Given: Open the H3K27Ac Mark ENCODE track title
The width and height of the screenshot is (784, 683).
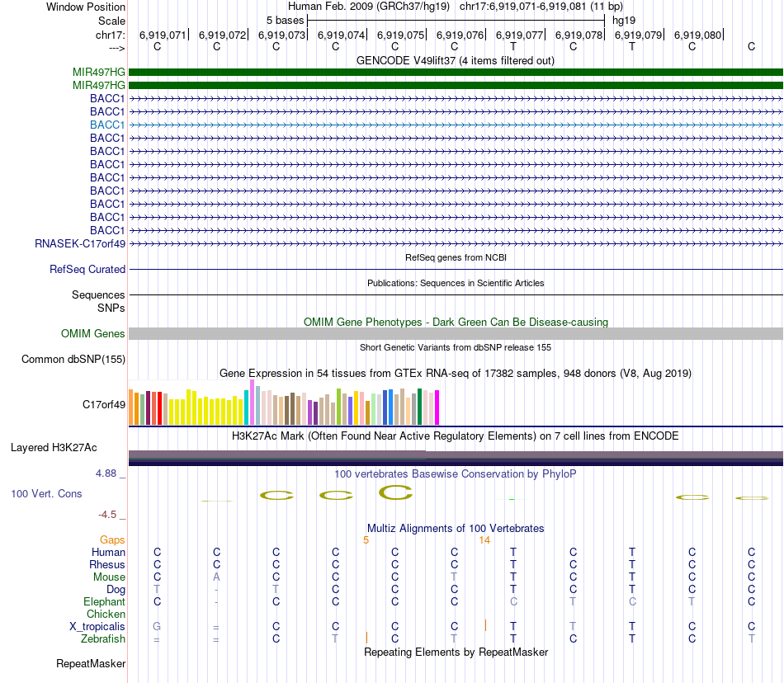Looking at the screenshot, I should 455,436.
